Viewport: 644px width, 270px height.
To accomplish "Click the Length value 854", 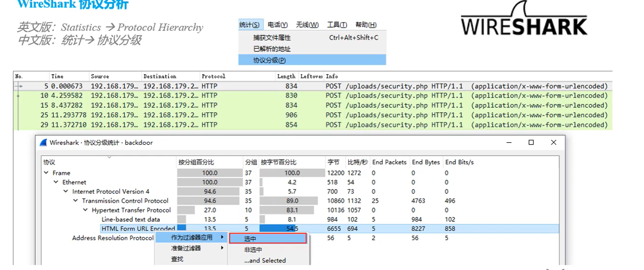I will 291,125.
